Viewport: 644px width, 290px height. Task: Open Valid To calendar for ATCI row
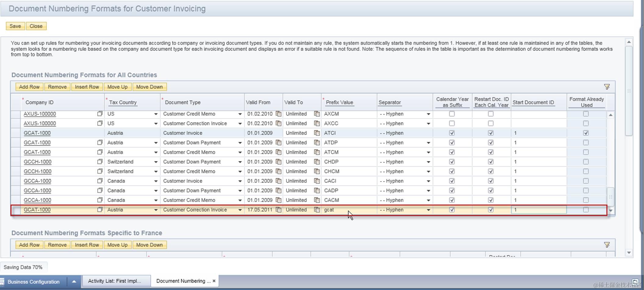pos(317,133)
